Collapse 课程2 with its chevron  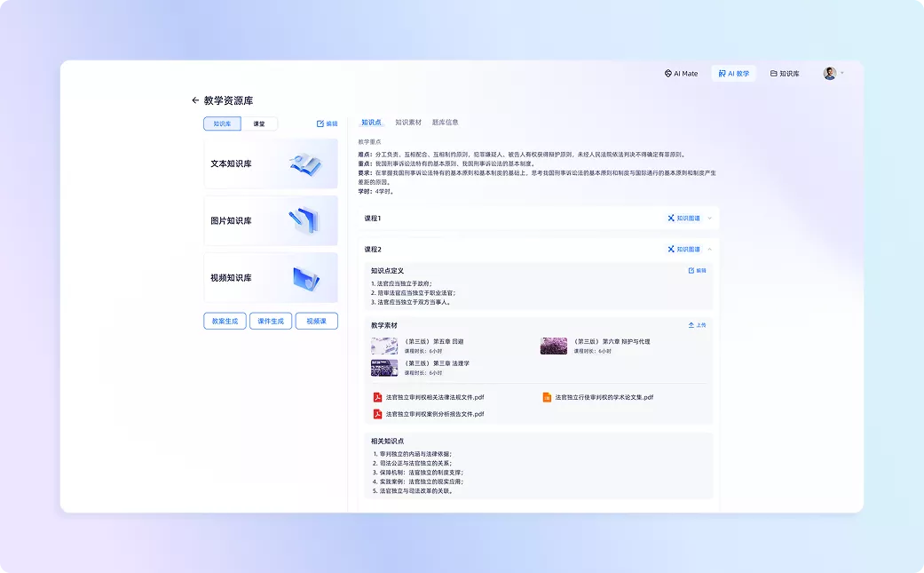[709, 250]
